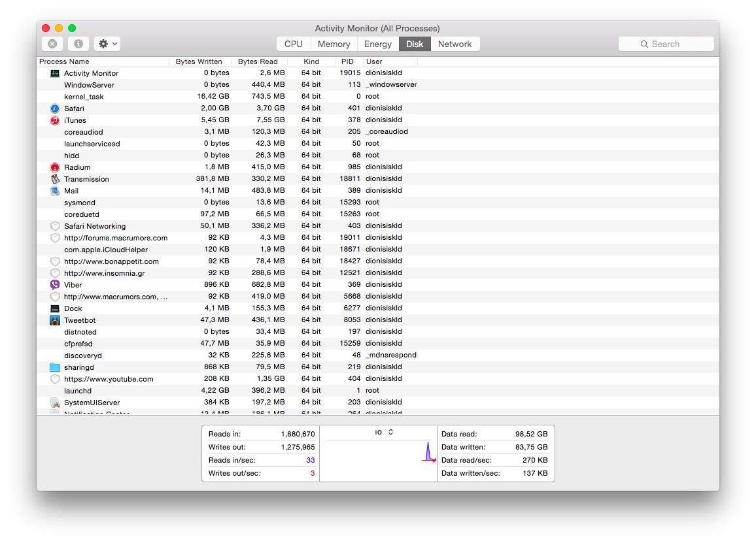Click the Data read/sec 270 KB value
The width and height of the screenshot is (756, 543).
(535, 460)
